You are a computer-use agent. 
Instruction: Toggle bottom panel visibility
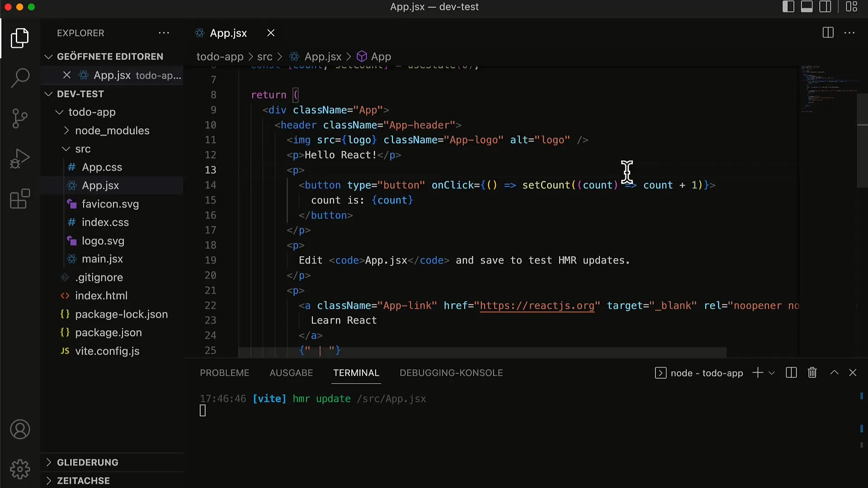coord(807,7)
